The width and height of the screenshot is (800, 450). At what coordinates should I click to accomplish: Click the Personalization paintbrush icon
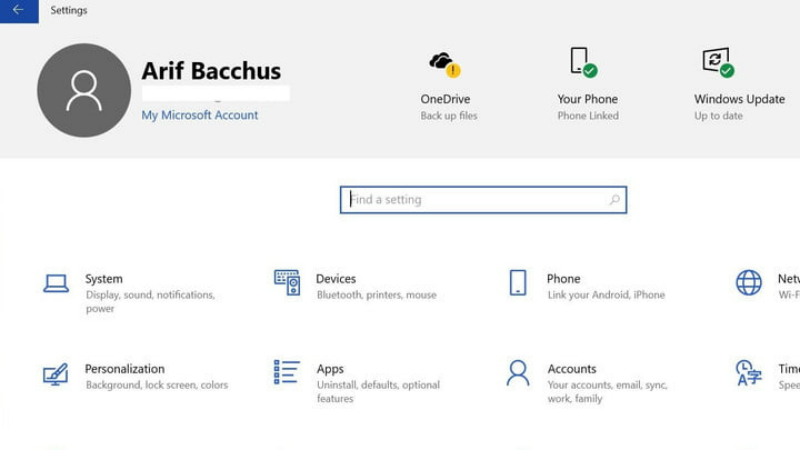(55, 374)
